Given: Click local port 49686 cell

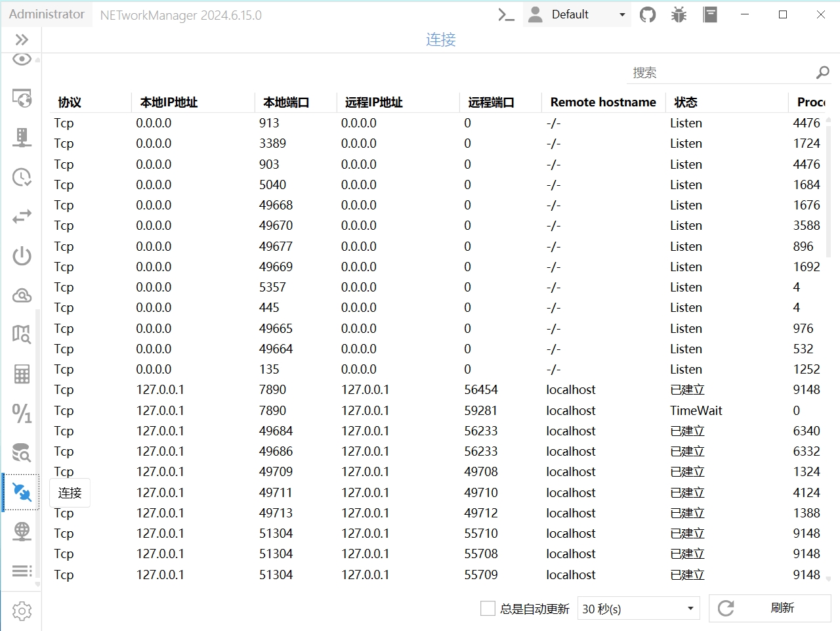Looking at the screenshot, I should pos(276,451).
